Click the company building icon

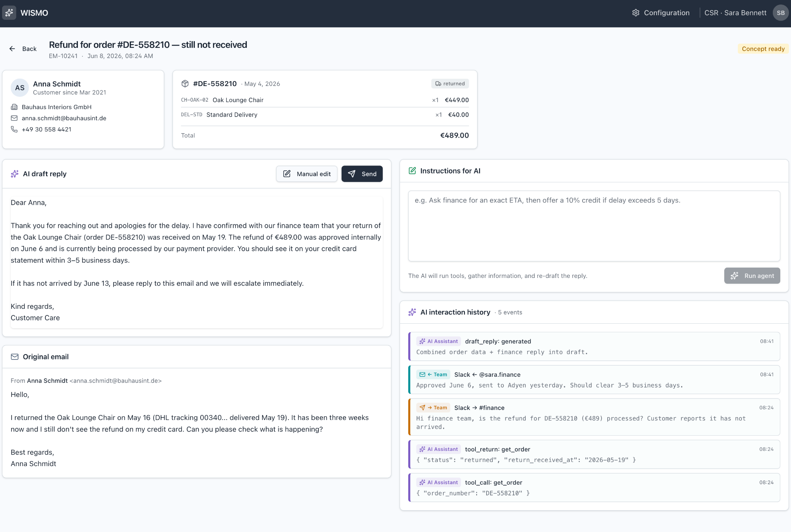pyautogui.click(x=14, y=107)
